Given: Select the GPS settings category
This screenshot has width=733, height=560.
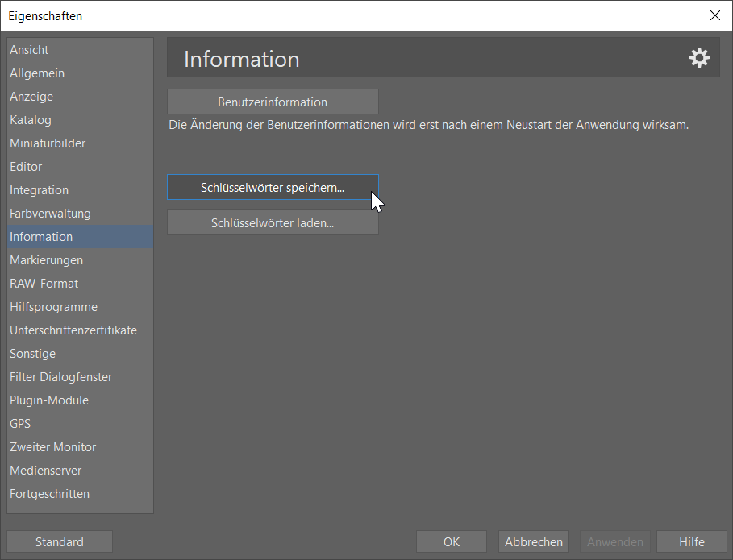Looking at the screenshot, I should 20,424.
